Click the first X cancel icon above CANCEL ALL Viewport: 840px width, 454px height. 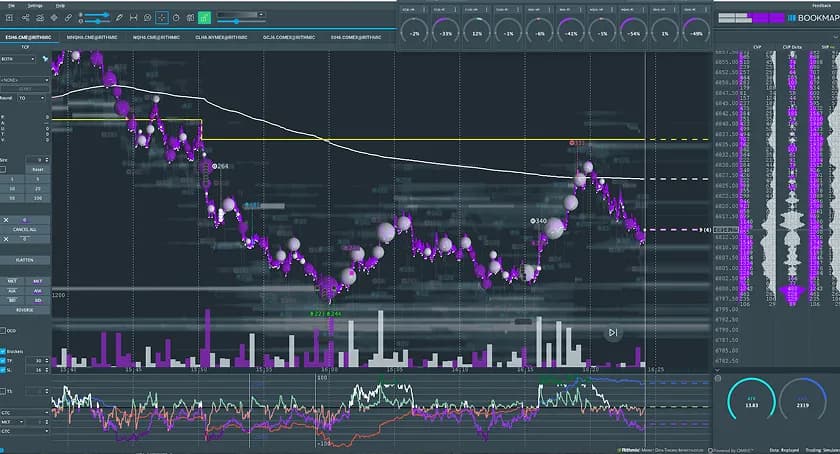point(6,220)
